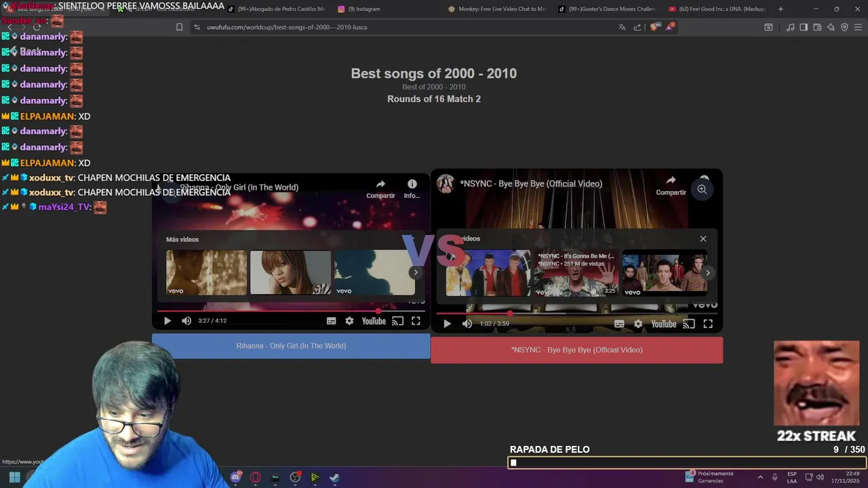Play the Rihanna Only Girl video
Screen dimensions: 868x488
[x=167, y=321]
